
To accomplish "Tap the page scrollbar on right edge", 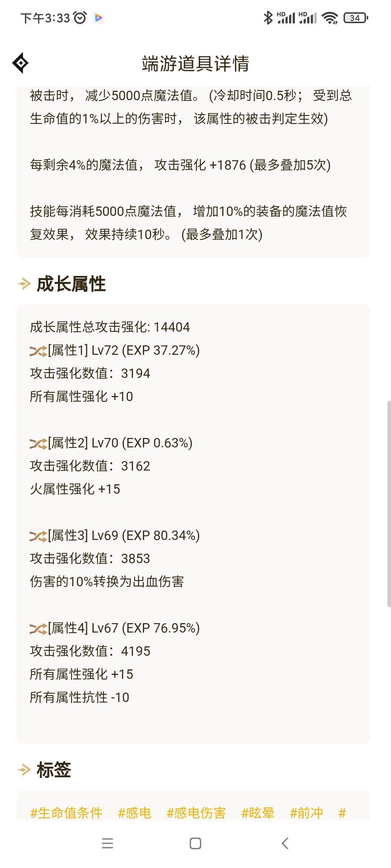I will pyautogui.click(x=389, y=503).
